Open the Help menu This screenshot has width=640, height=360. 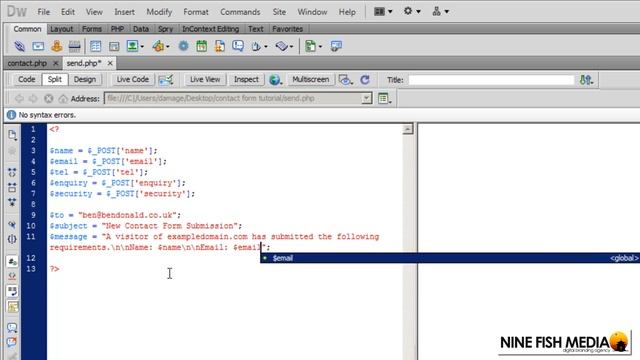tap(347, 12)
